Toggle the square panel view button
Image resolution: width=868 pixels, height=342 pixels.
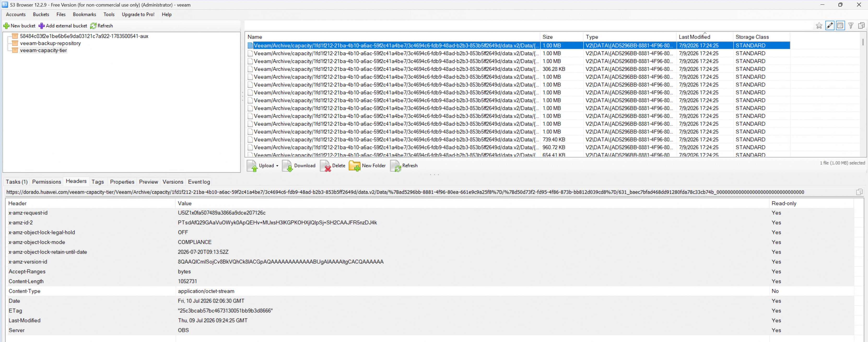tap(840, 26)
